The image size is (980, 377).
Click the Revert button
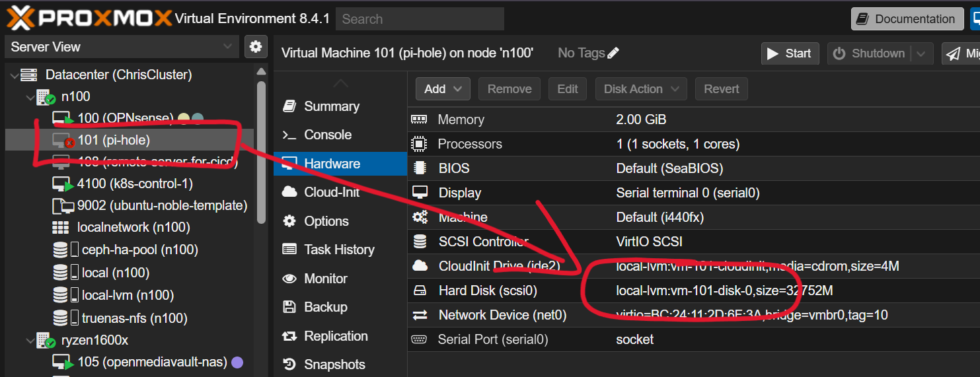click(721, 89)
